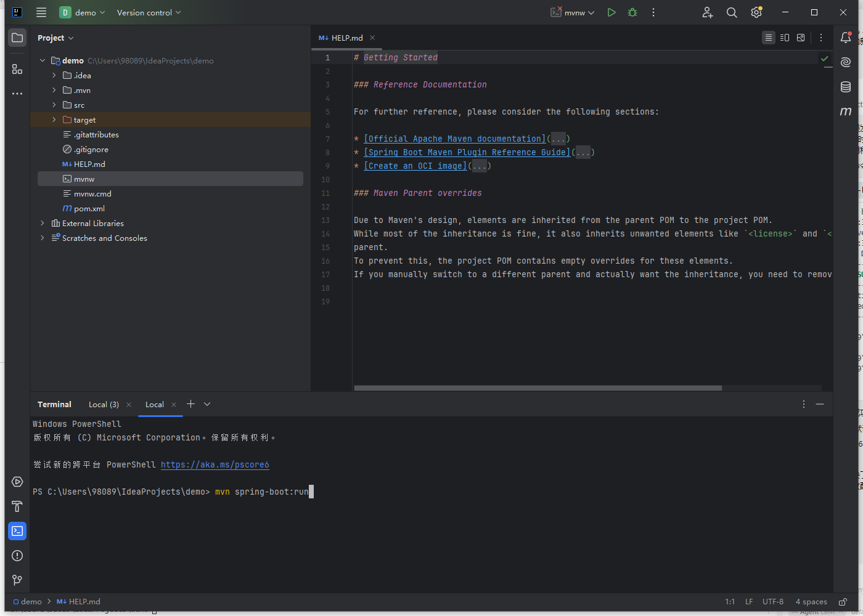The height and width of the screenshot is (616, 863).
Task: Expand the .idea folder
Action: [x=54, y=75]
